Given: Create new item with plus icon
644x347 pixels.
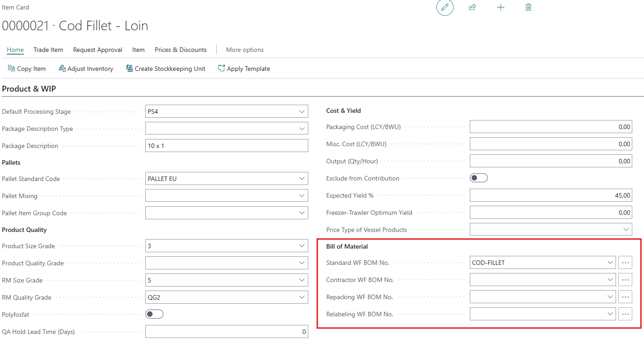Looking at the screenshot, I should coord(500,7).
